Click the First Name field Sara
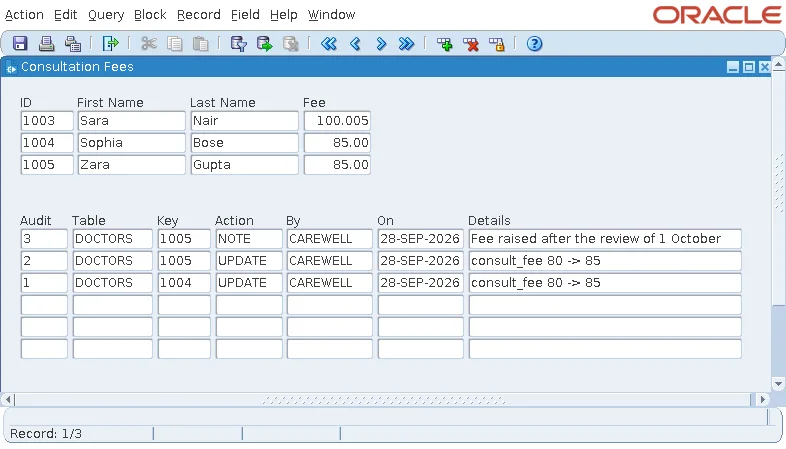Image resolution: width=786 pixels, height=449 pixels. point(132,121)
